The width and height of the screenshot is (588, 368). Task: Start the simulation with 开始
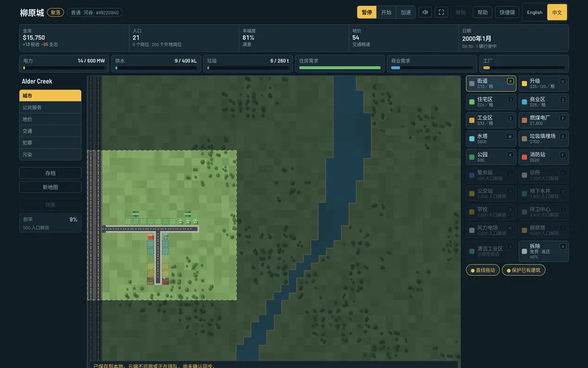pos(386,12)
